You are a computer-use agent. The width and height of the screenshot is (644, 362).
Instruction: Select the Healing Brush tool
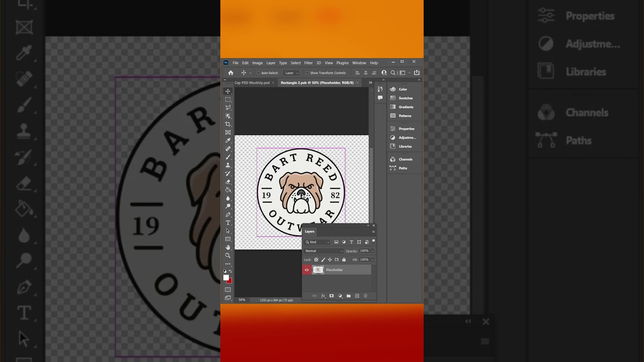click(228, 149)
